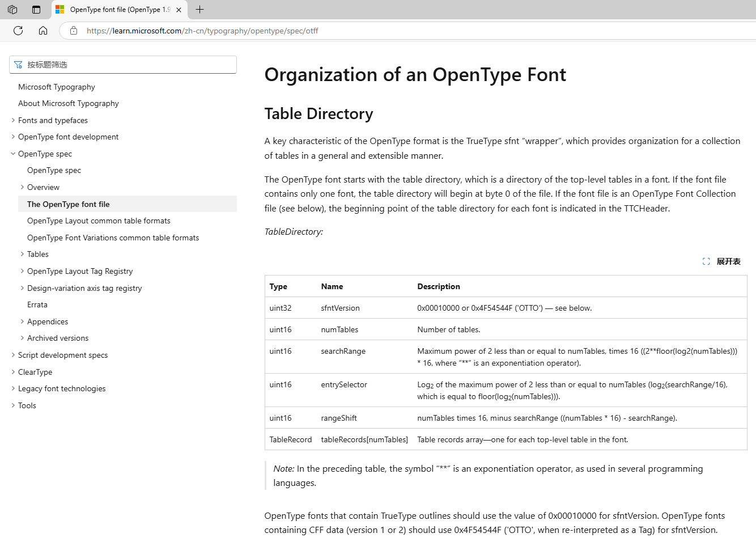Expand the Tools section

13,405
